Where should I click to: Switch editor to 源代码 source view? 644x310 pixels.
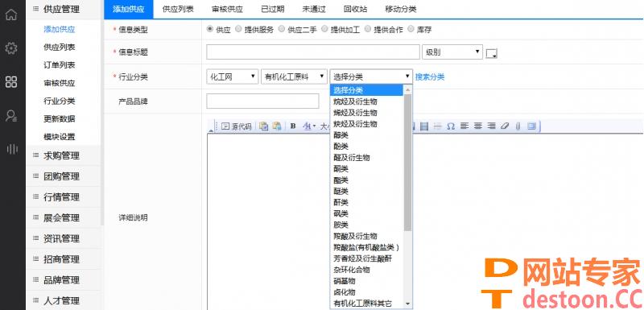click(x=236, y=126)
